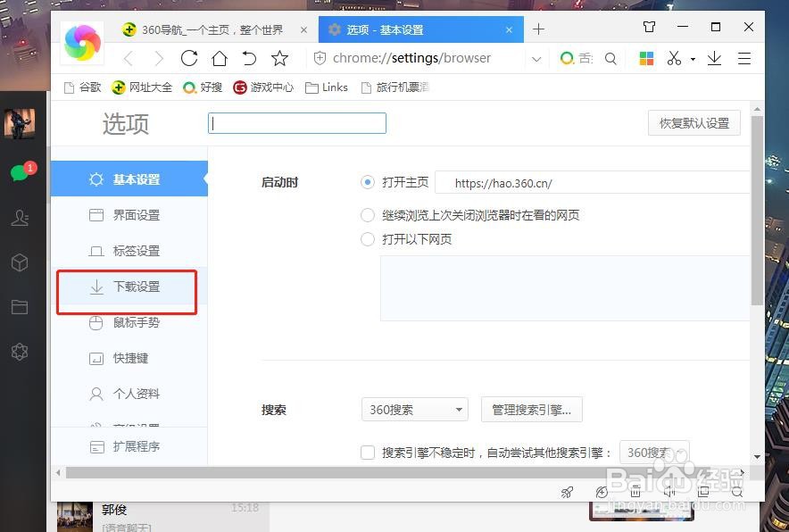This screenshot has width=789, height=532.
Task: Select the screenshot scissors tool in the toolbar
Action: (x=675, y=57)
